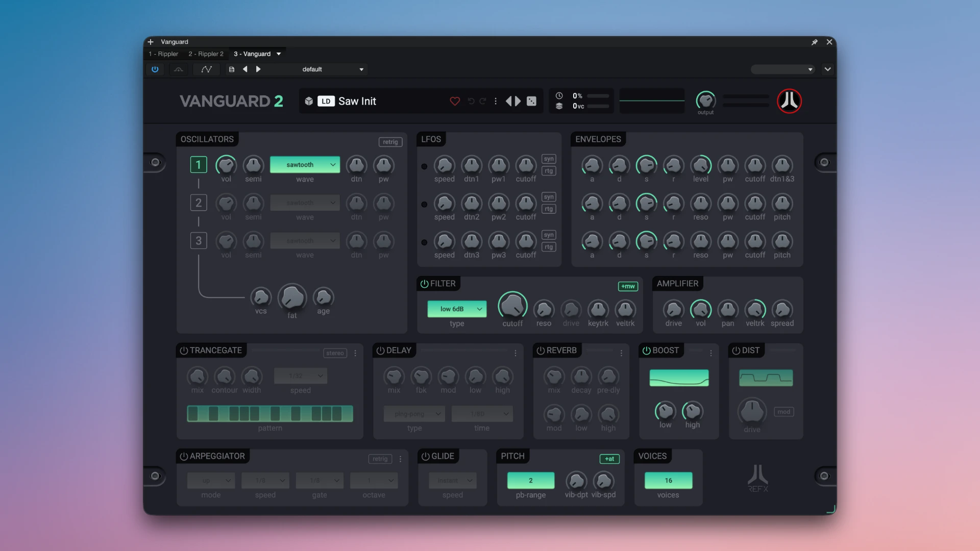Toggle the Filter power button

424,284
